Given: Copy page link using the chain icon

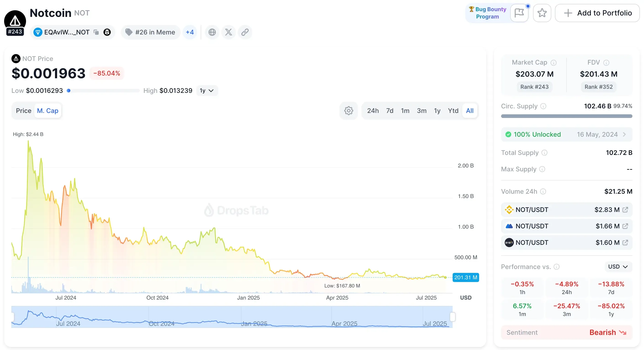Looking at the screenshot, I should click(245, 32).
